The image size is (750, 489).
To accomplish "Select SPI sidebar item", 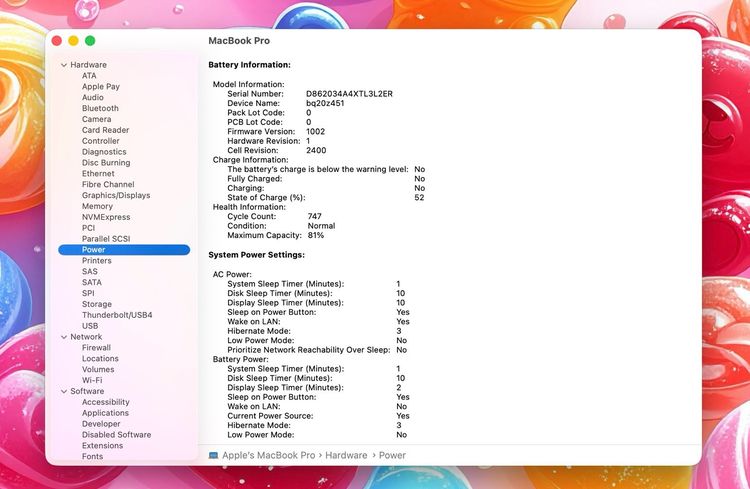I will (88, 293).
